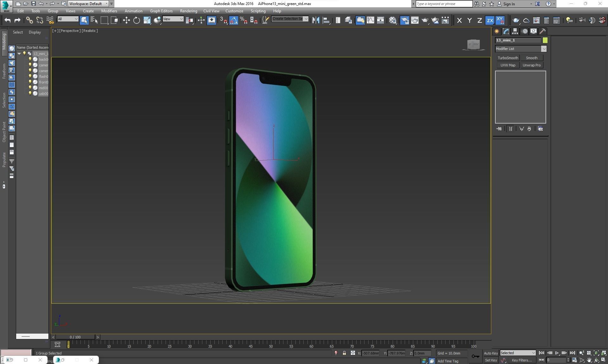Open Render Setup dialog

pyautogui.click(x=404, y=20)
